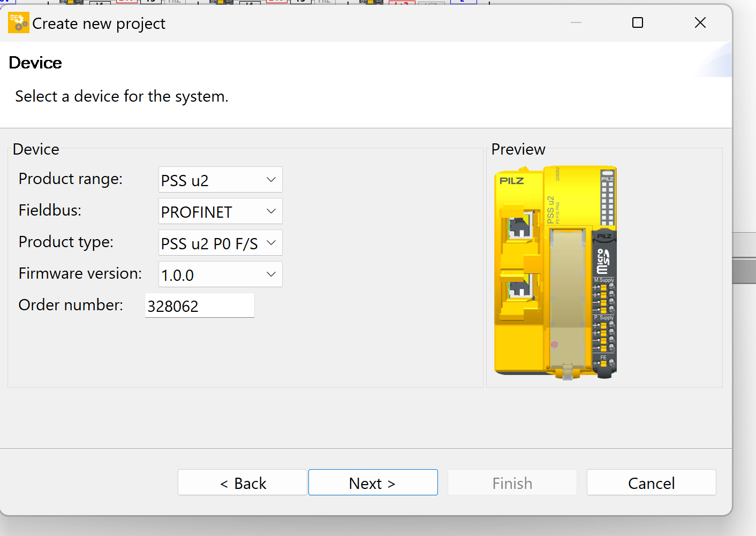Open the Fieldbus PROFINET dropdown
This screenshot has height=536, width=756.
click(221, 211)
